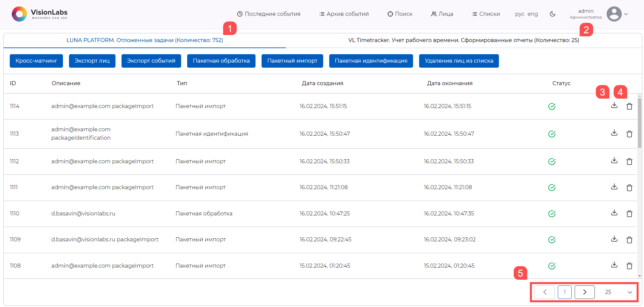The width and height of the screenshot is (644, 307).
Task: Open the 25 rows per page dropdown
Action: point(618,292)
